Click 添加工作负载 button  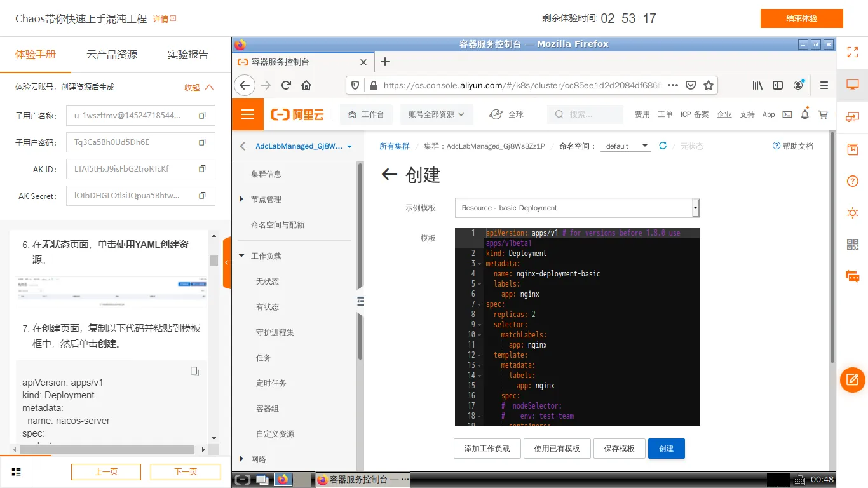click(x=487, y=449)
